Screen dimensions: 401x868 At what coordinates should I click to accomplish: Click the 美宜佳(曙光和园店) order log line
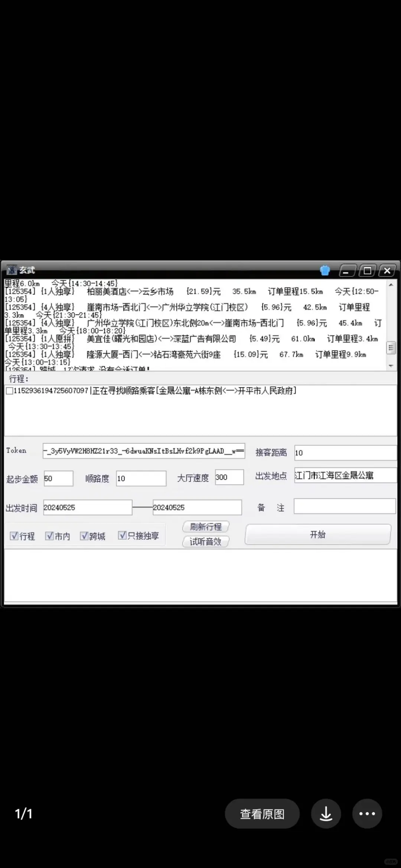(192, 342)
